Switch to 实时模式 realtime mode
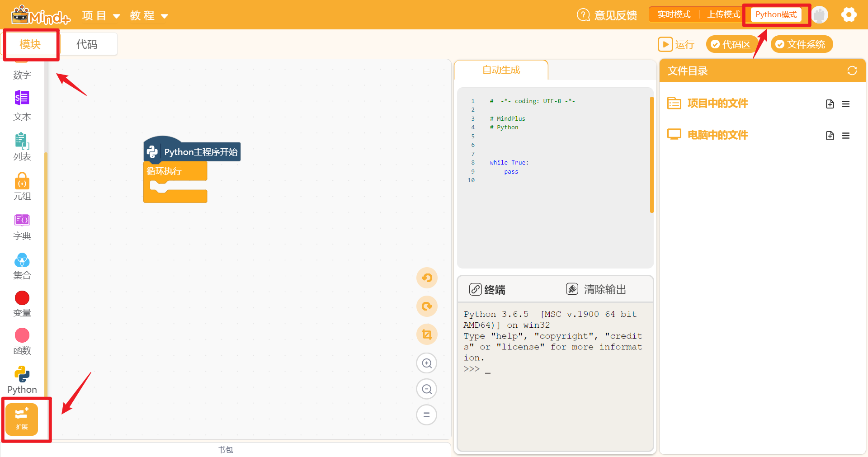Image resolution: width=868 pixels, height=457 pixels. (674, 14)
